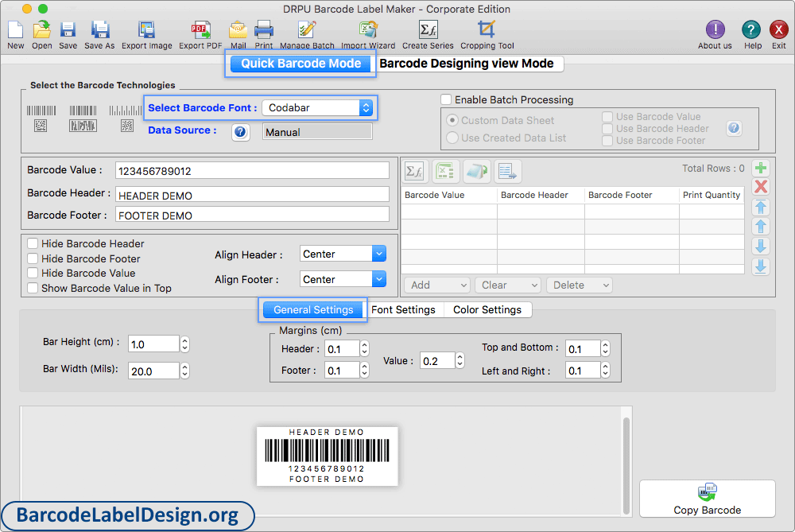Viewport: 795px width, 532px height.
Task: Check Hide Barcode Value
Action: coord(33,273)
